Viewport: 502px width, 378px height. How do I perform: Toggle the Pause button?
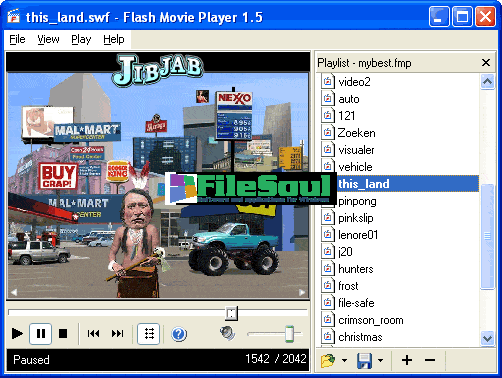pyautogui.click(x=40, y=334)
